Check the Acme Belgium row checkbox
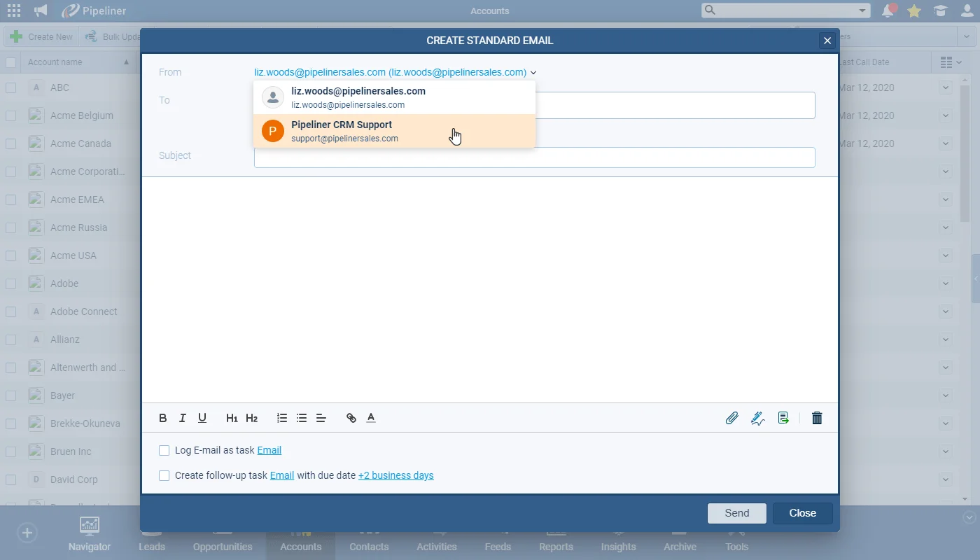Viewport: 980px width, 560px height. (10, 115)
